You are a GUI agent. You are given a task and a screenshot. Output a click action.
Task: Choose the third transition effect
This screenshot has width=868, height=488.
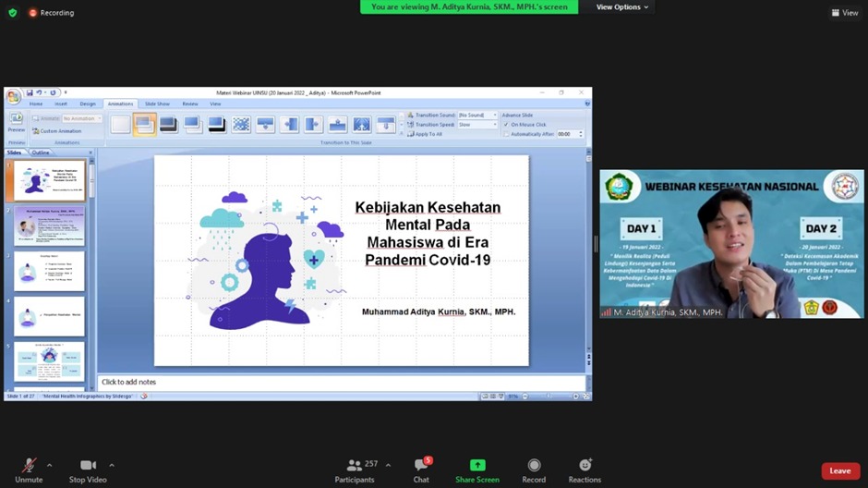[x=169, y=125]
